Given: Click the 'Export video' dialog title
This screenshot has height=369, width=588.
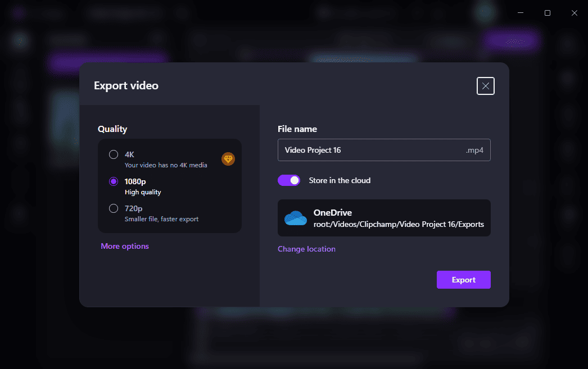Looking at the screenshot, I should click(x=126, y=85).
